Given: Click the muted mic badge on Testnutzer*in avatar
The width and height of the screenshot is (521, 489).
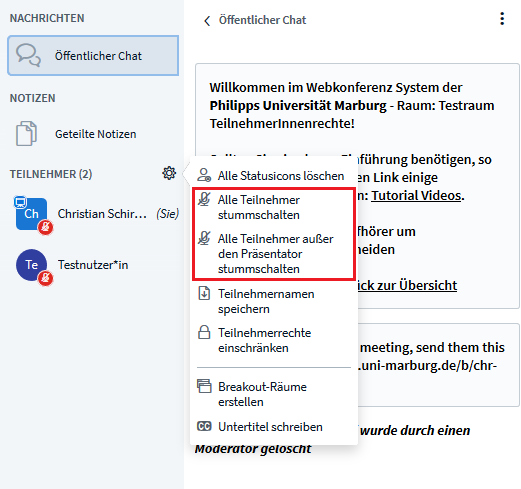Looking at the screenshot, I should coord(45,278).
